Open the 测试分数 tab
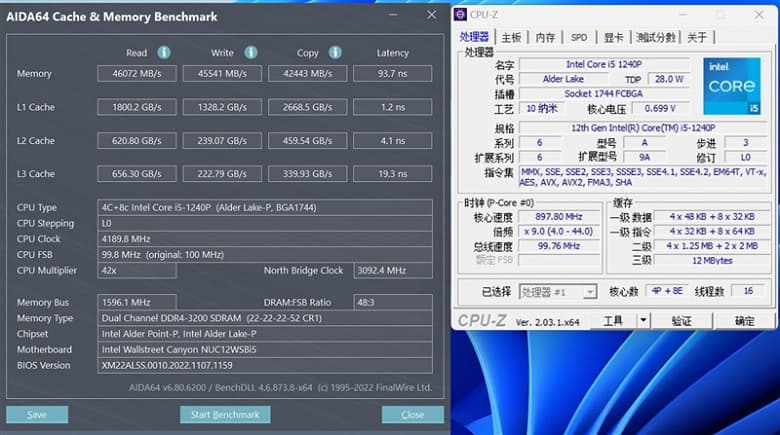 pyautogui.click(x=656, y=38)
